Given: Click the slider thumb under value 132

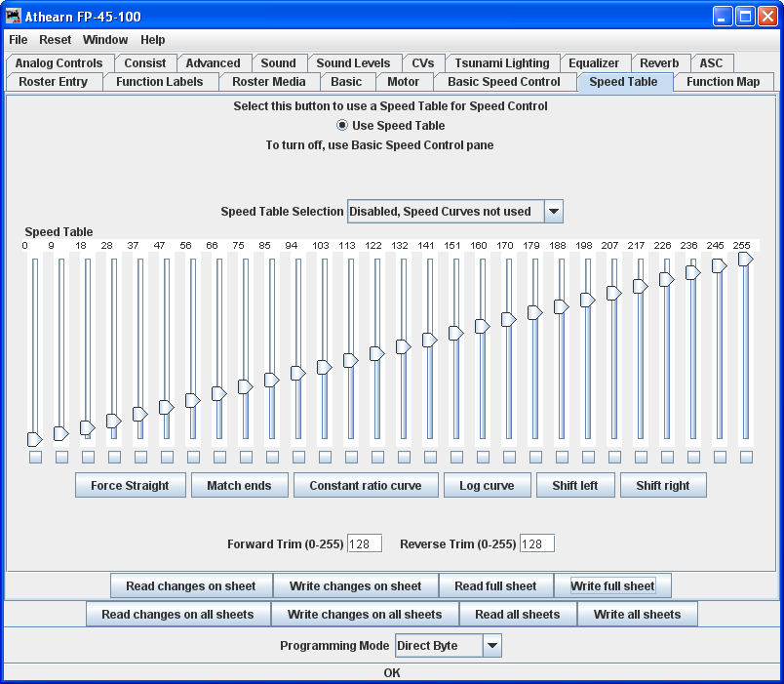Looking at the screenshot, I should [x=403, y=346].
